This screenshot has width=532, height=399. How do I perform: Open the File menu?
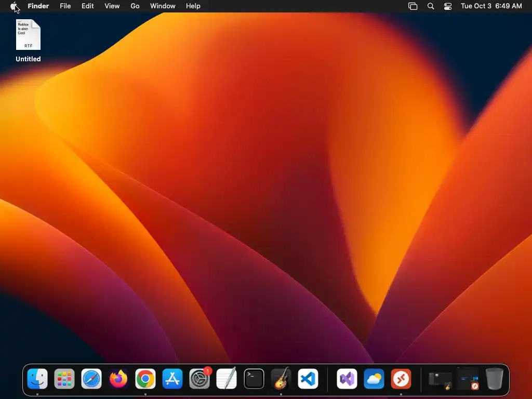(65, 6)
